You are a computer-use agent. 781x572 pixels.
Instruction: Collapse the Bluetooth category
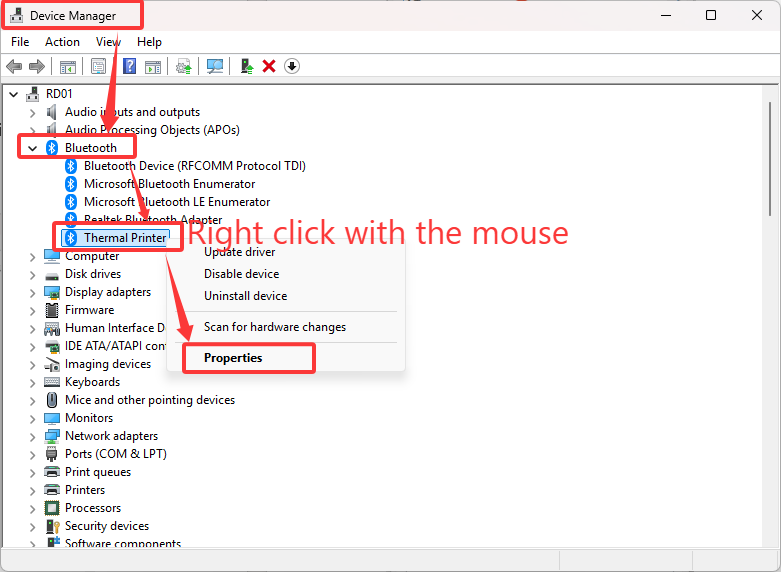pyautogui.click(x=32, y=148)
